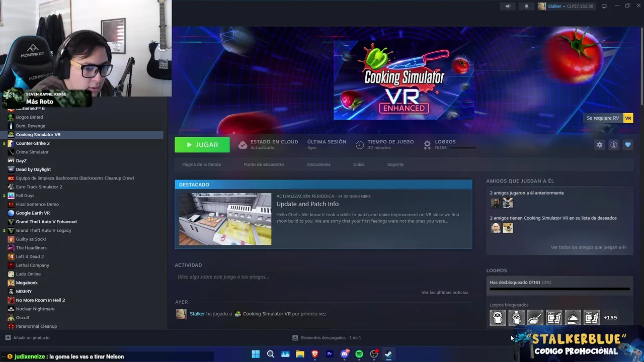Open second wishlist friend avatar
Viewport: 644px width, 362px height.
[x=508, y=228]
